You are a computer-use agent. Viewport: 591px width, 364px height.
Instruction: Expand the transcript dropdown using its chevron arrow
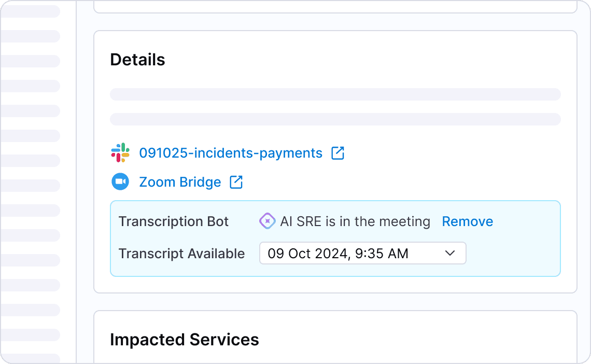point(450,253)
